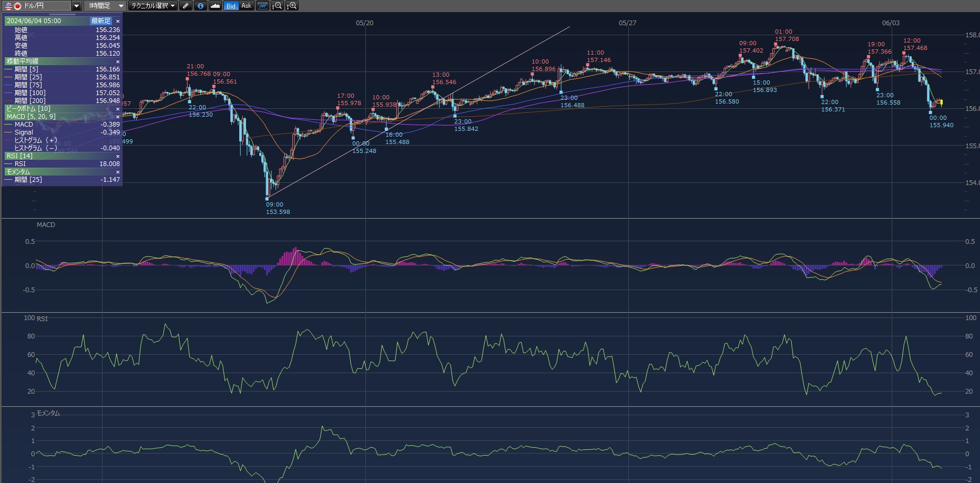Switch price display to Ask

[x=246, y=6]
